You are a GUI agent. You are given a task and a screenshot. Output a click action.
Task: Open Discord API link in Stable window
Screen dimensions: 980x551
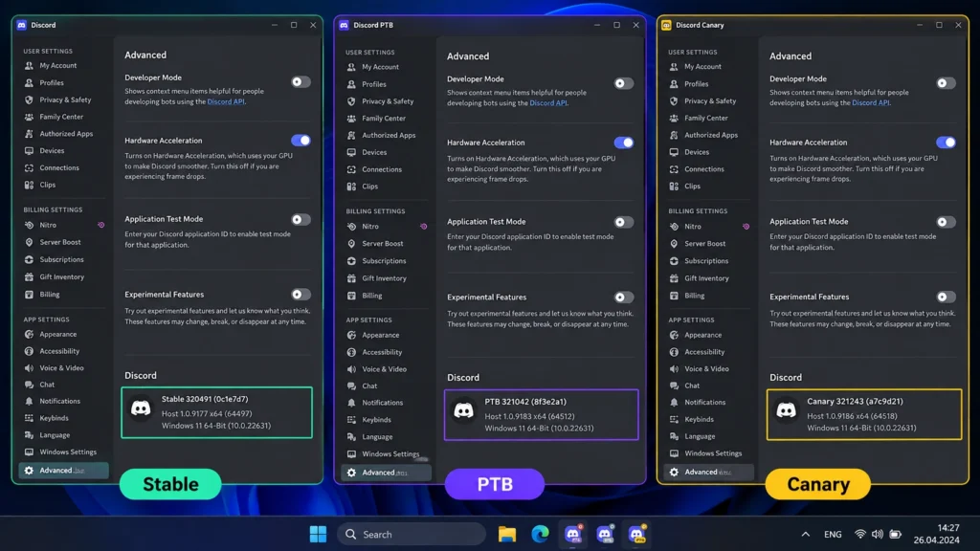coord(226,101)
